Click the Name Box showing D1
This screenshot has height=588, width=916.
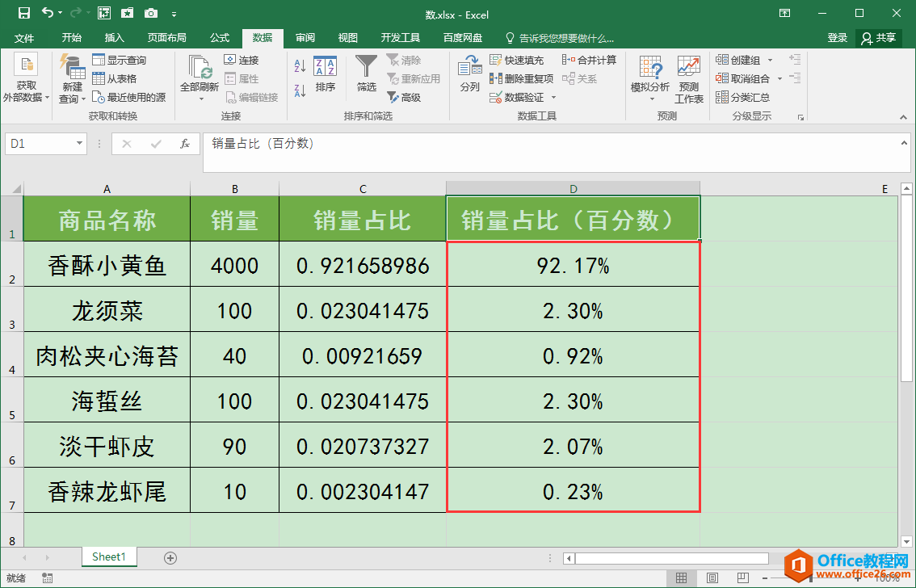(x=39, y=144)
